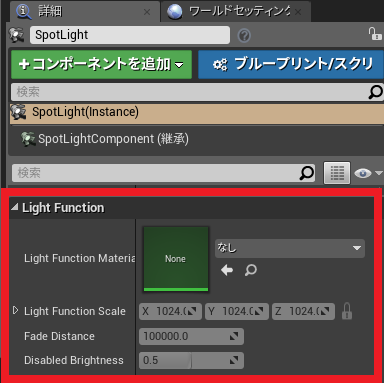The height and width of the screenshot is (383, 384).
Task: Focus the property search field
Action: (x=155, y=173)
